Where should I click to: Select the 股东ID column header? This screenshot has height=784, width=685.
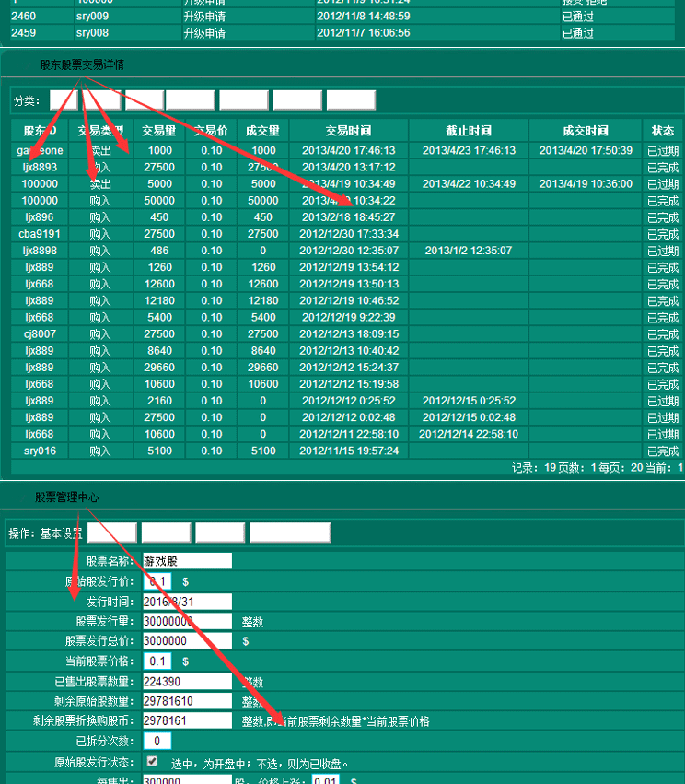pyautogui.click(x=40, y=131)
